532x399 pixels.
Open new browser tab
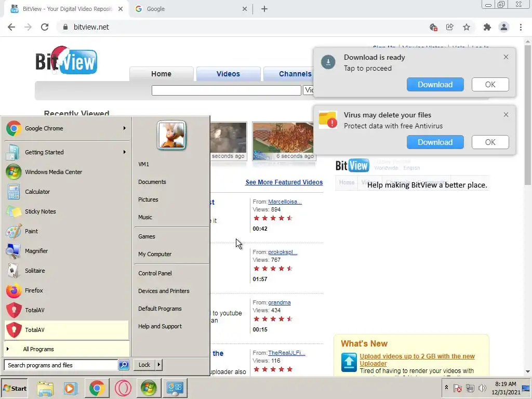coord(264,9)
